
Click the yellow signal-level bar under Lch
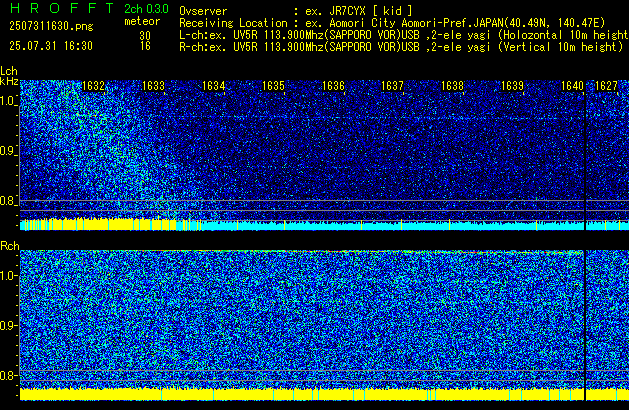(x=98, y=225)
